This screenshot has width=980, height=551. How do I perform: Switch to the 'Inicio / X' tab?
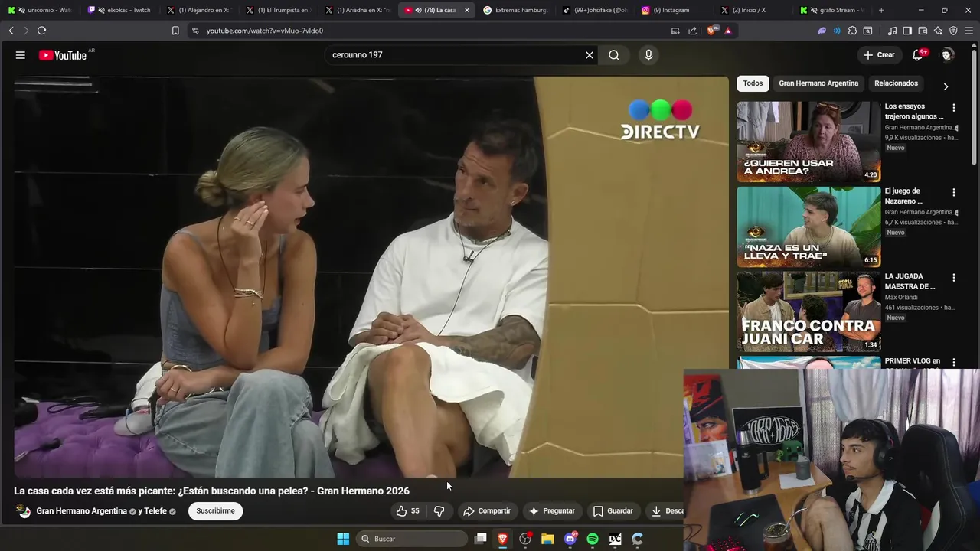752,10
